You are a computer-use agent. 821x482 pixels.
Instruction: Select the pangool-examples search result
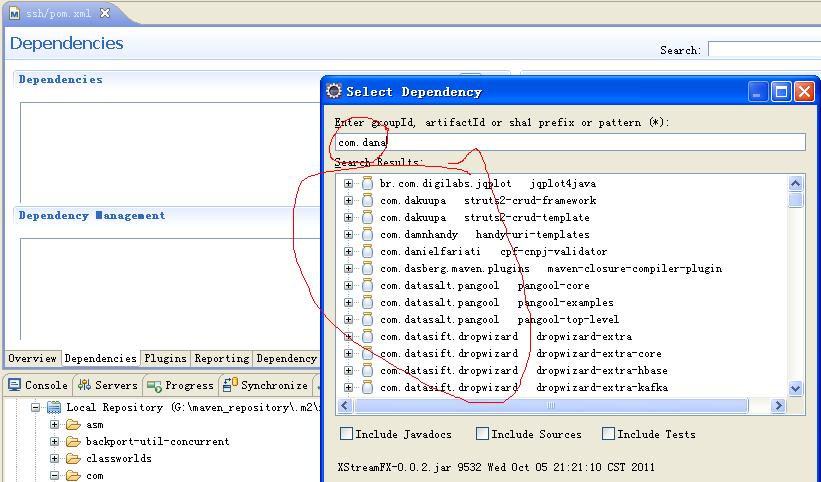496,303
